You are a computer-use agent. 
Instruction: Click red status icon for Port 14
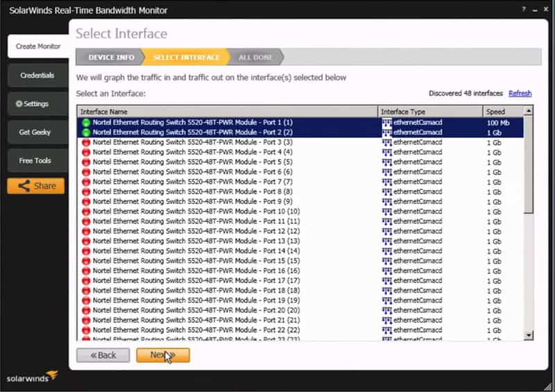pyautogui.click(x=86, y=251)
